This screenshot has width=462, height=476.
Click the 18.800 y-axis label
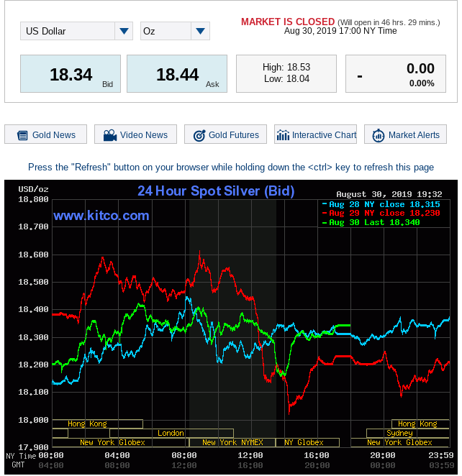click(x=33, y=199)
